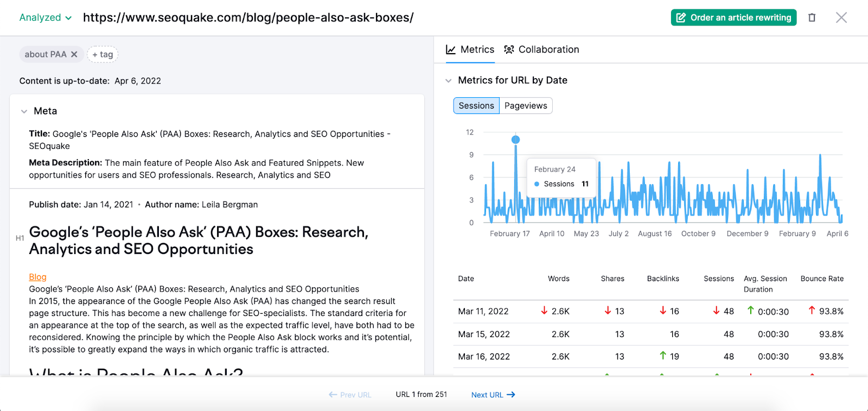Click the content up-to-date date Apr 6, 2022

(138, 81)
